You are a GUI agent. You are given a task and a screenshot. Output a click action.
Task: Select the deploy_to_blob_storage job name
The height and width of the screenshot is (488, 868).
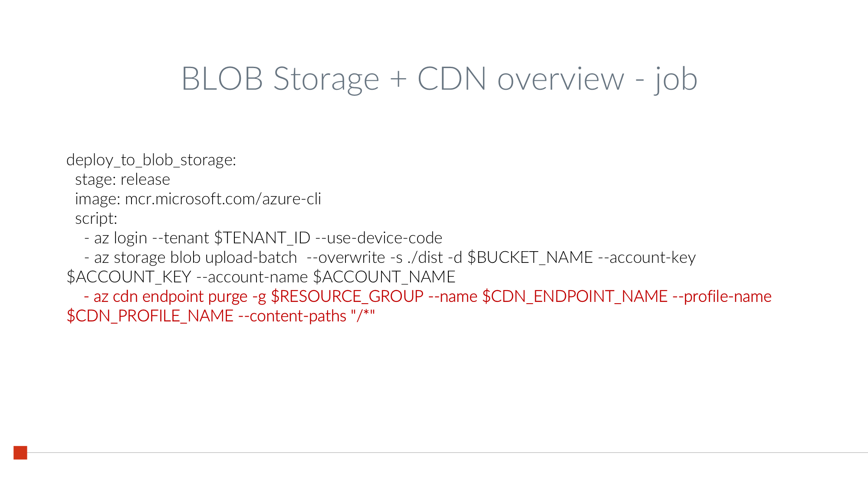151,160
